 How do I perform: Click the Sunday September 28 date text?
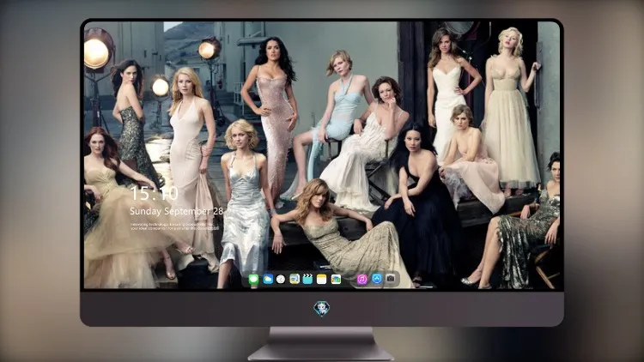pyautogui.click(x=177, y=211)
